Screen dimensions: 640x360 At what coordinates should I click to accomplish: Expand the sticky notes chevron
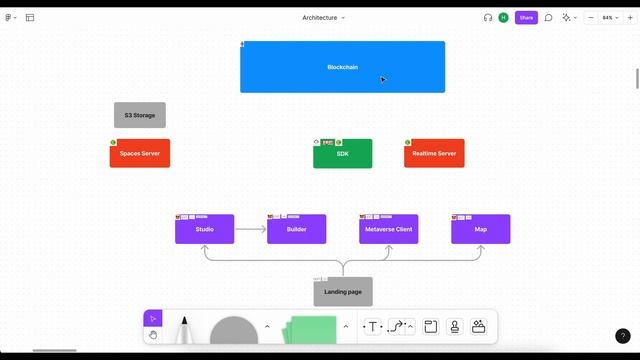tap(346, 327)
